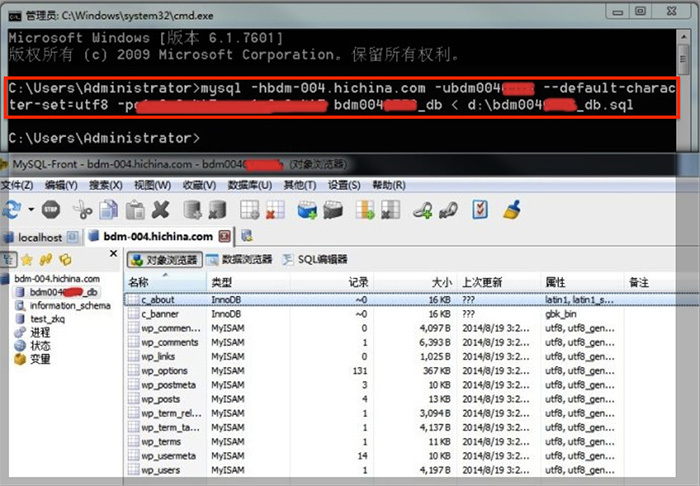Open the 数据库(U) menu
700x486 pixels.
250,185
